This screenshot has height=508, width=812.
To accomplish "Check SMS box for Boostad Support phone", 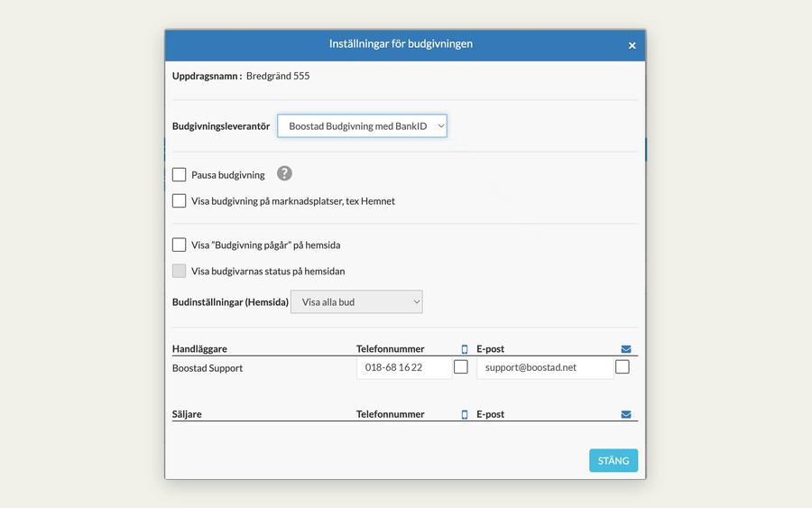I will (461, 367).
